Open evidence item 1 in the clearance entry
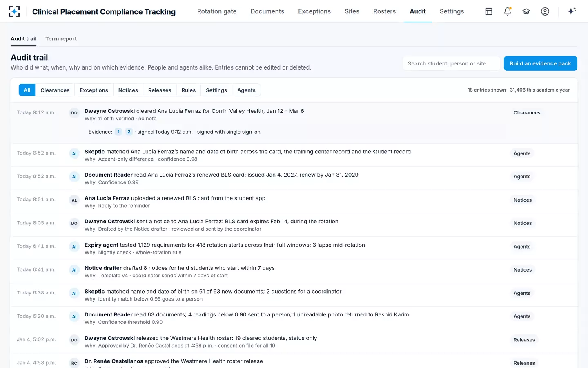Viewport: 588px width, 368px height. [118, 132]
